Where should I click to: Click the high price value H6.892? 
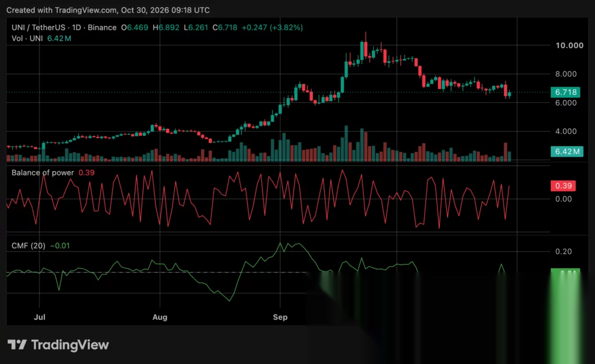click(x=166, y=27)
